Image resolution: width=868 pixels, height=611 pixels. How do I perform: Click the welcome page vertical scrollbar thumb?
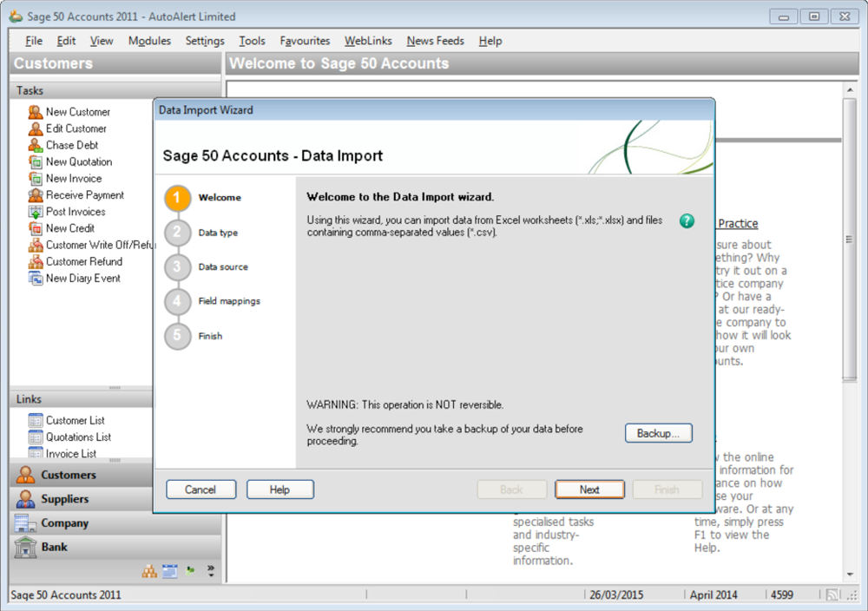(x=849, y=240)
